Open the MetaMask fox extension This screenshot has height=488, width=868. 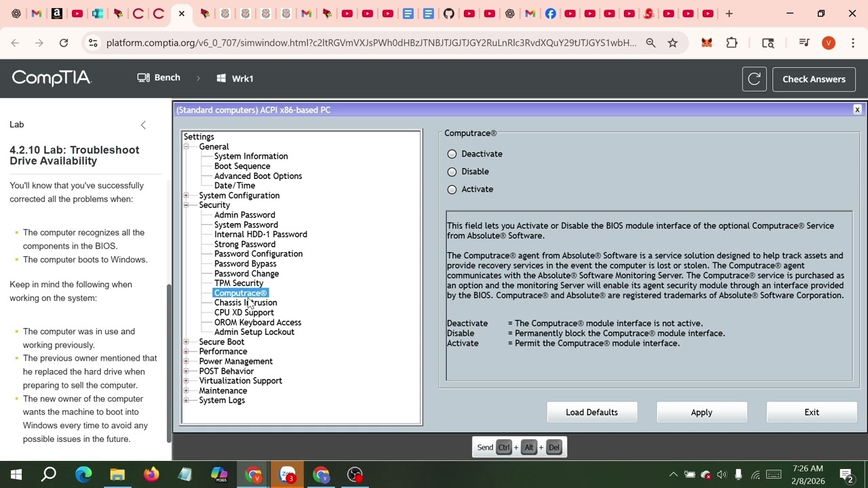[x=707, y=43]
